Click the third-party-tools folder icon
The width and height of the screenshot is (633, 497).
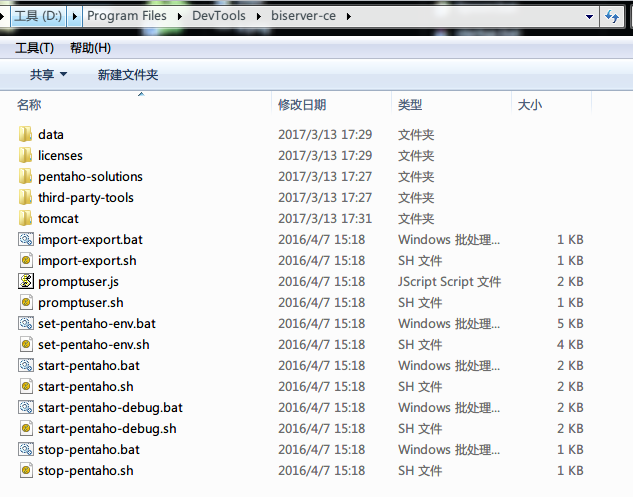tap(25, 197)
